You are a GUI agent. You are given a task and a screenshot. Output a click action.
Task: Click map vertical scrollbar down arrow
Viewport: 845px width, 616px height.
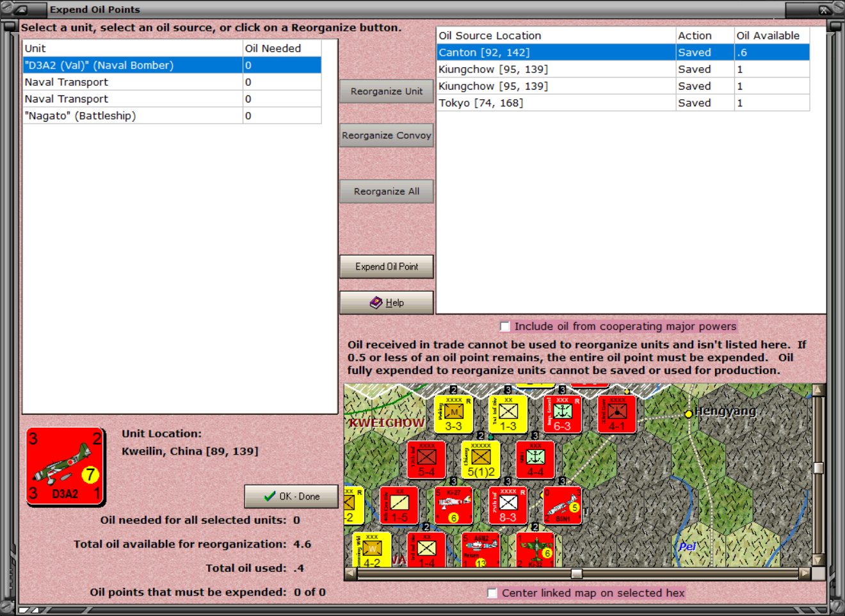(x=818, y=560)
